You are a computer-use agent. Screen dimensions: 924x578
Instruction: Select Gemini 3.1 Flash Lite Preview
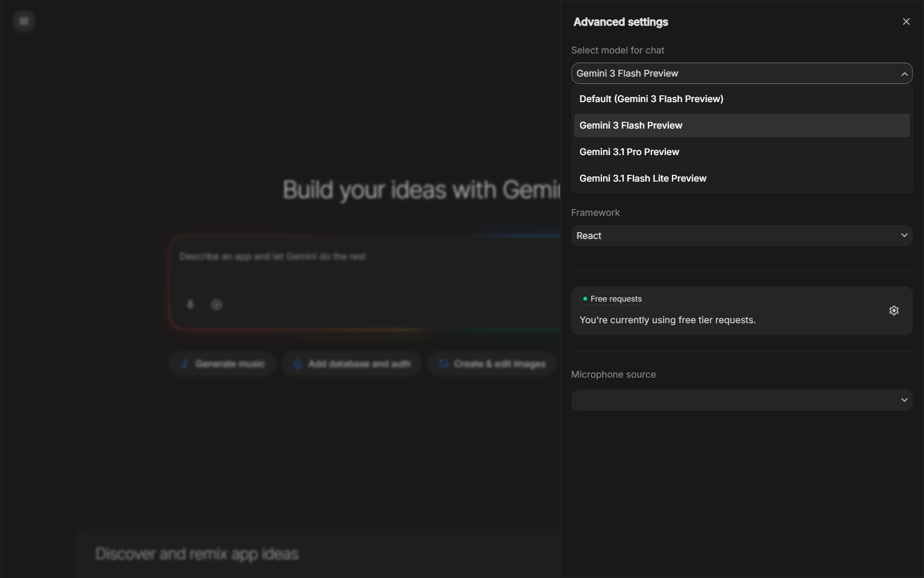(x=742, y=178)
